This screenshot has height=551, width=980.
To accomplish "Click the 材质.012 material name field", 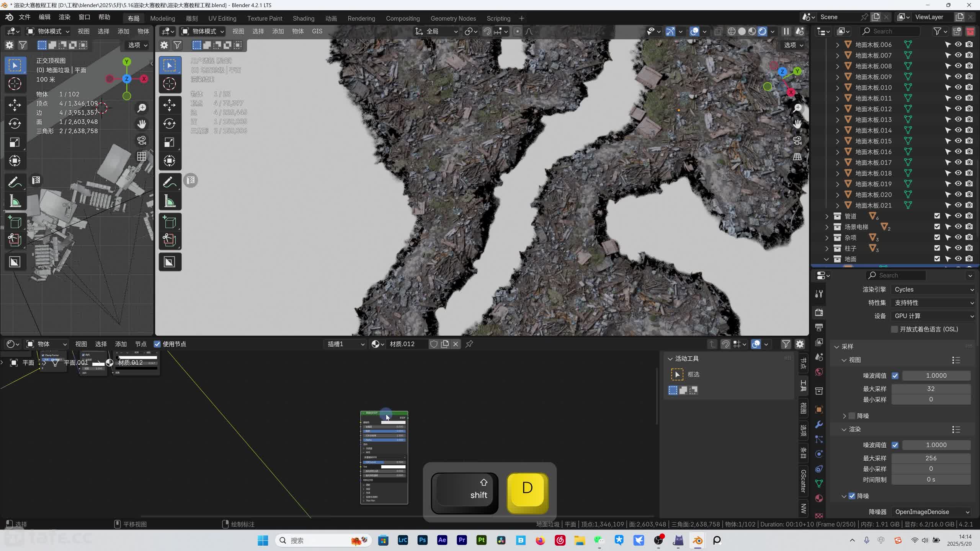I will (407, 344).
